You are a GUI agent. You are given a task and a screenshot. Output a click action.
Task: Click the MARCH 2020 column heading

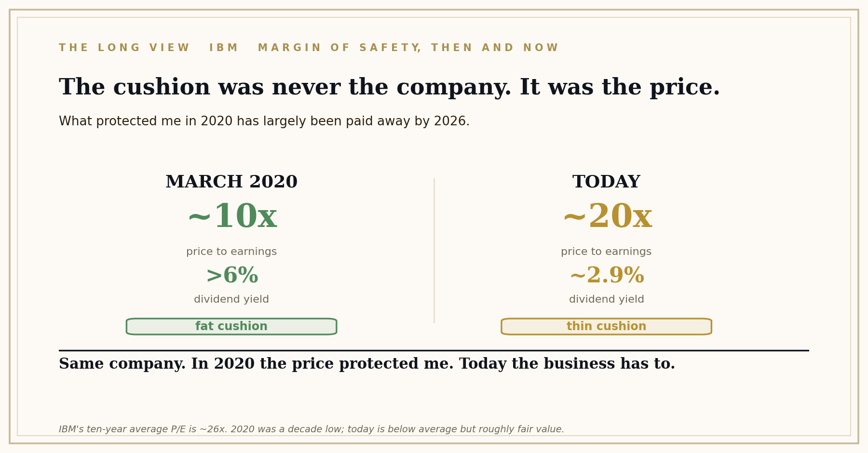click(231, 182)
